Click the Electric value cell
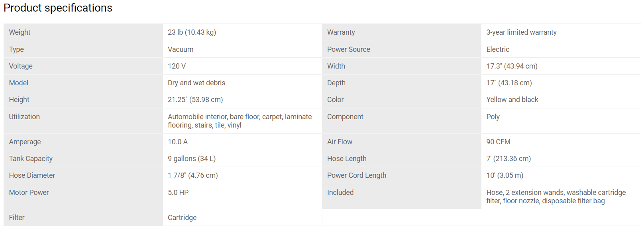The height and width of the screenshot is (230, 644). coord(561,49)
